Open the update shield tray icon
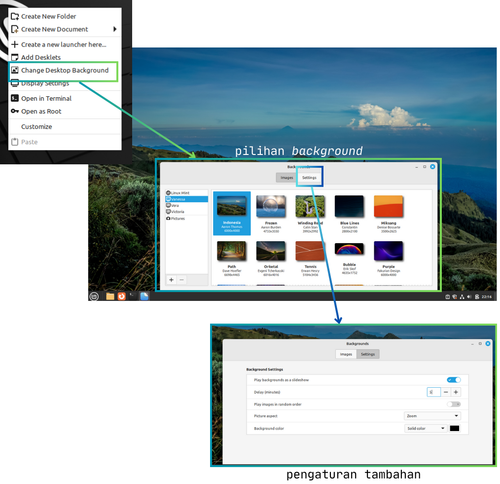500x484 pixels. point(455,297)
